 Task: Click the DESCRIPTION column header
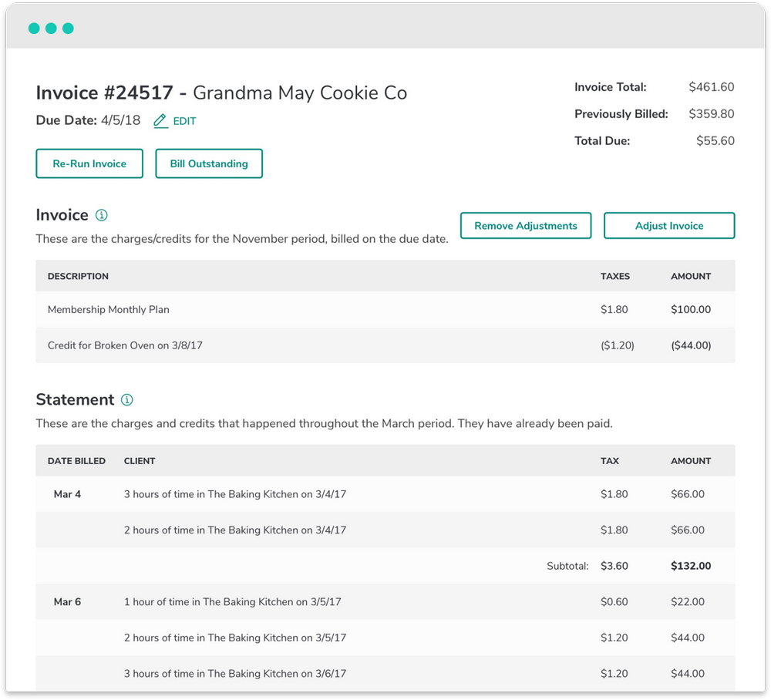coord(78,276)
